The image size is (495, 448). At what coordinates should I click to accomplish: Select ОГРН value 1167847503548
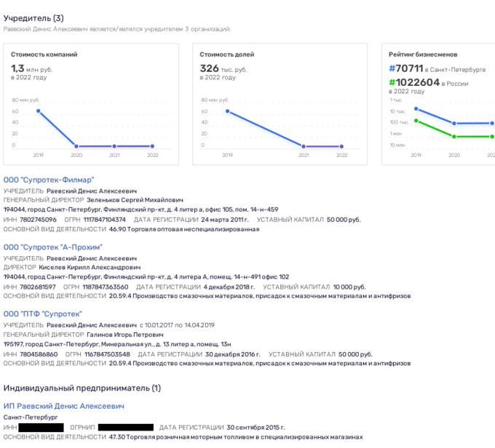point(107,354)
